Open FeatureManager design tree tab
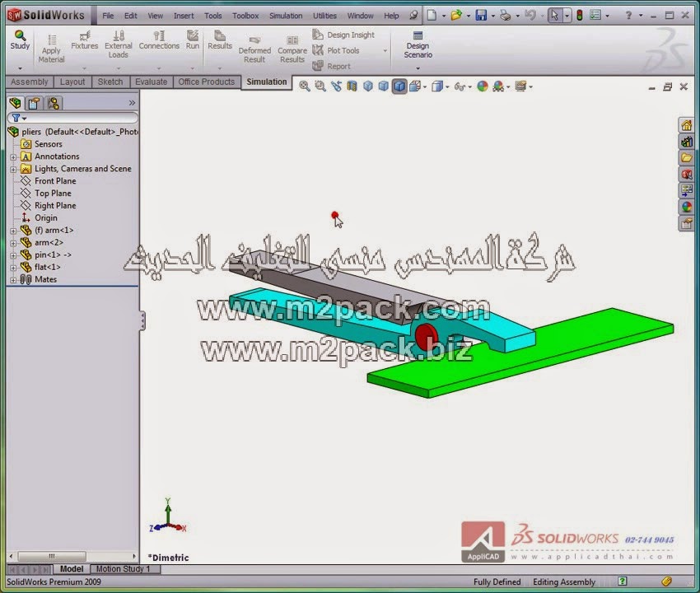 pyautogui.click(x=16, y=103)
